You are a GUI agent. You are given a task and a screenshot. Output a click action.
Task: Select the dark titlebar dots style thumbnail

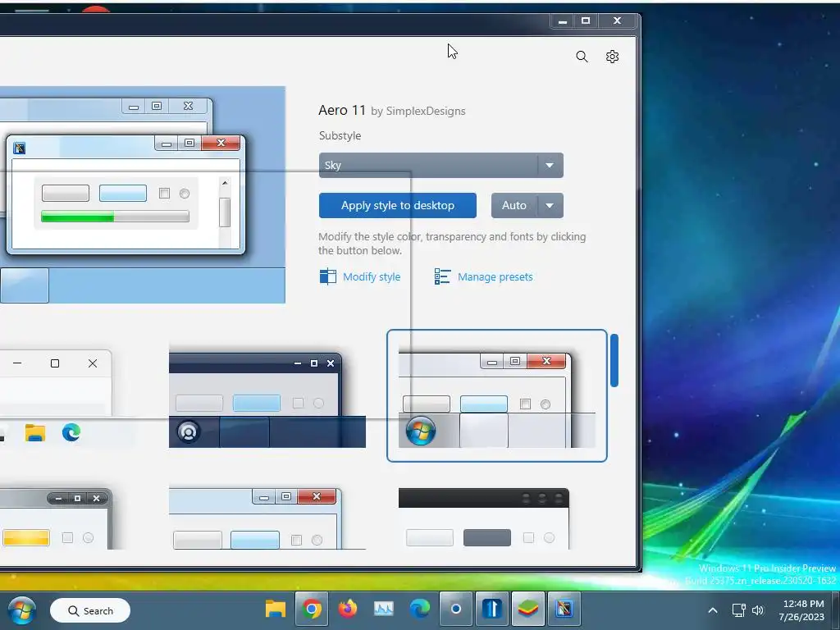pyautogui.click(x=484, y=518)
